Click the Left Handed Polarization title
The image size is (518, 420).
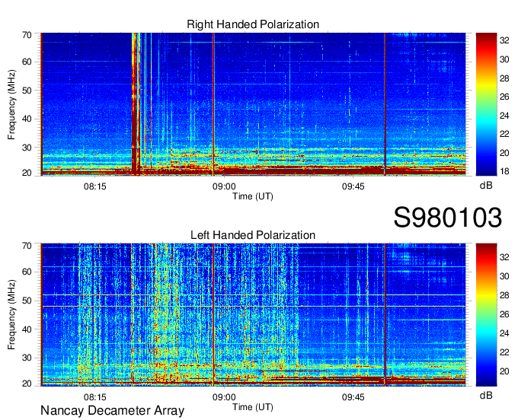coord(253,235)
